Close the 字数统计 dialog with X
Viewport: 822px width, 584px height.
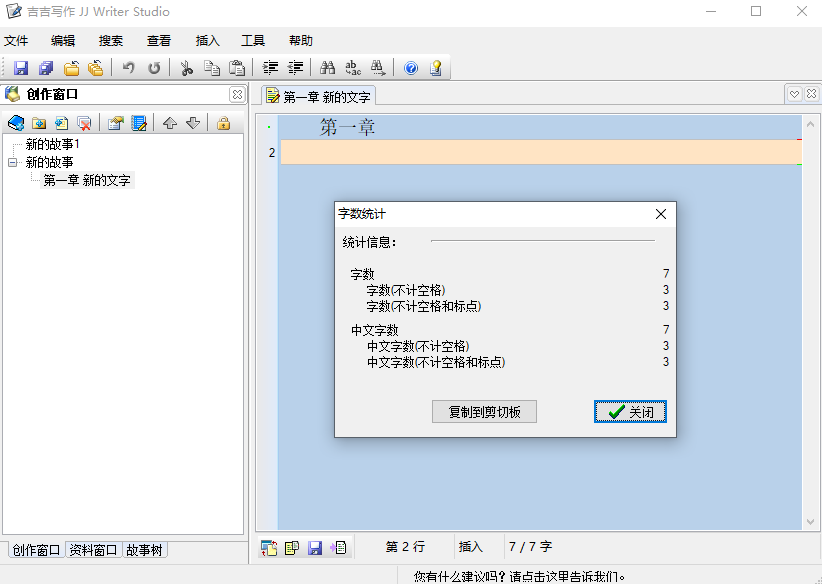coord(661,214)
